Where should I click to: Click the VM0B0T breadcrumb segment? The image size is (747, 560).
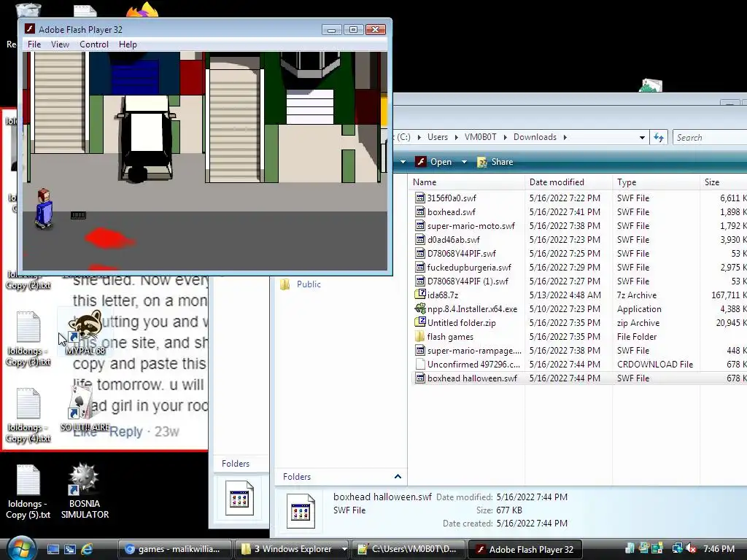480,137
